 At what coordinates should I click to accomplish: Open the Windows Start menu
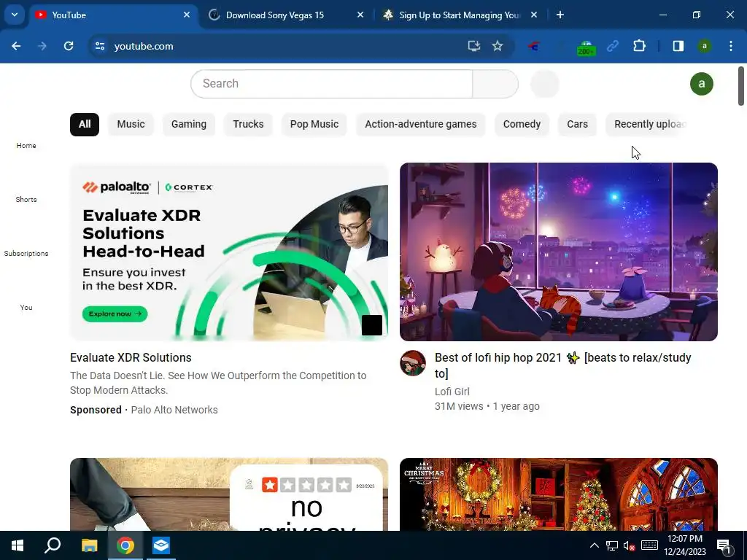[x=18, y=545]
